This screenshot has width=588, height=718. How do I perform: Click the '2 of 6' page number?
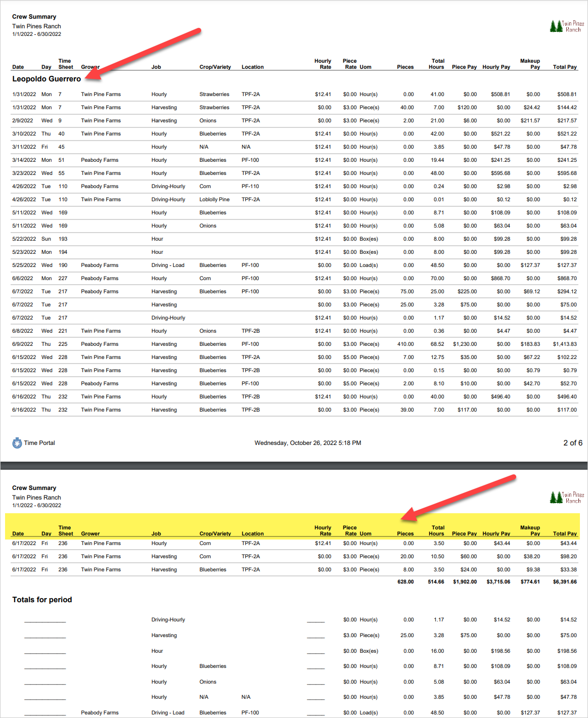[573, 443]
